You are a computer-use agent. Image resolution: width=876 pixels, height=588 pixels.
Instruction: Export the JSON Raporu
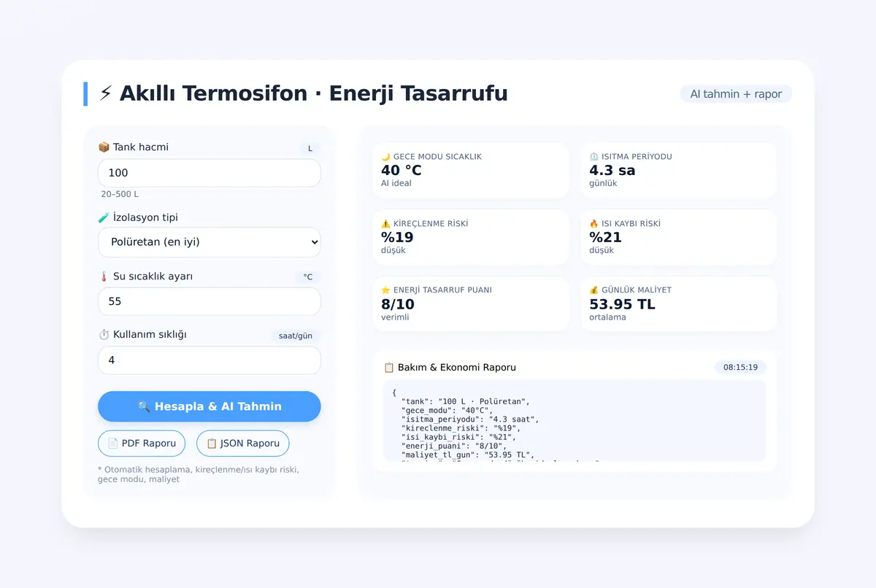click(243, 444)
